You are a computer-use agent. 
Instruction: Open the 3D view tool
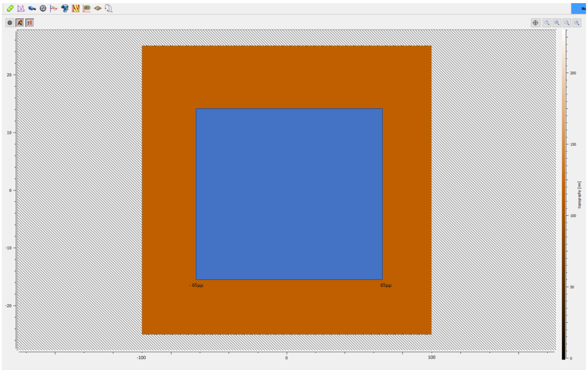(87, 8)
